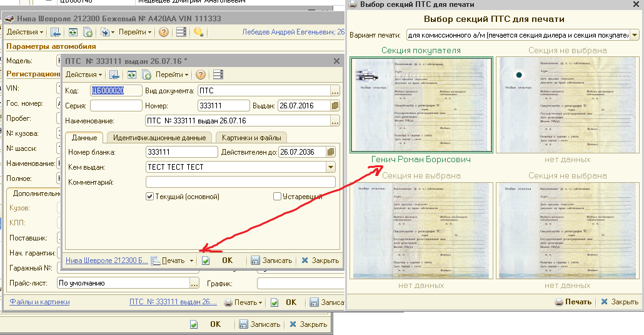Open ПТС № 333111 выдан link in car window
The height and width of the screenshot is (335, 644).
[173, 302]
